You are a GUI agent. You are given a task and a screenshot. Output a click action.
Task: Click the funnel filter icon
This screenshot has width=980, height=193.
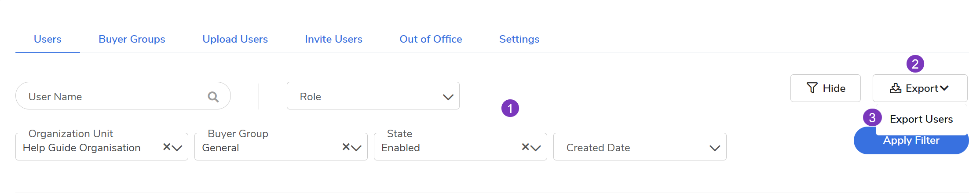pos(812,88)
